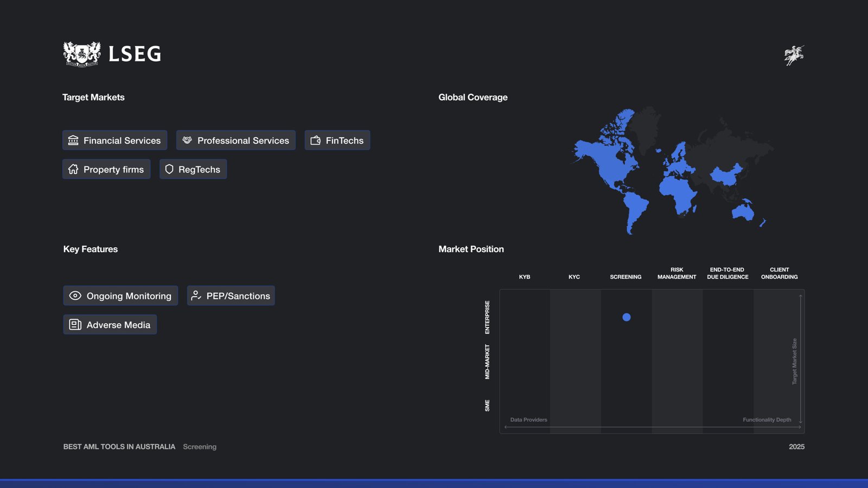868x488 pixels.
Task: Click the 2025 year label
Action: 797,447
